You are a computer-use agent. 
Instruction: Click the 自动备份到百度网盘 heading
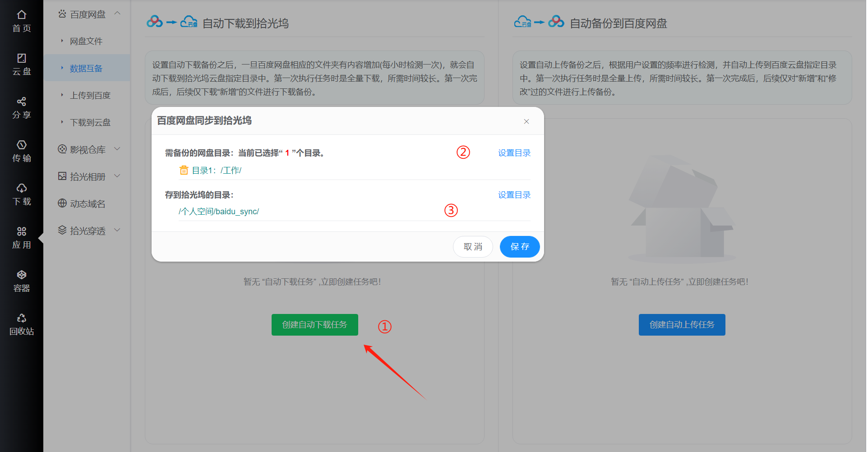[x=619, y=23]
